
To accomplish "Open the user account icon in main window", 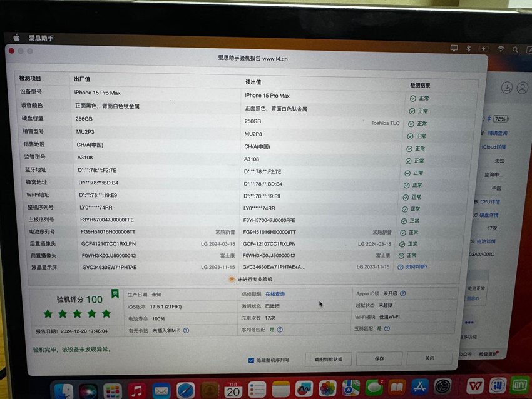I will click(x=523, y=88).
